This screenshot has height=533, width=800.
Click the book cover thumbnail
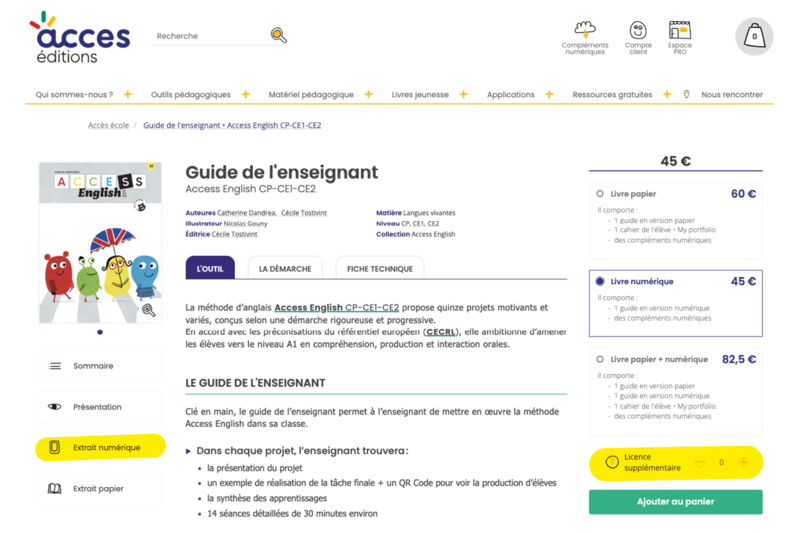[x=100, y=242]
